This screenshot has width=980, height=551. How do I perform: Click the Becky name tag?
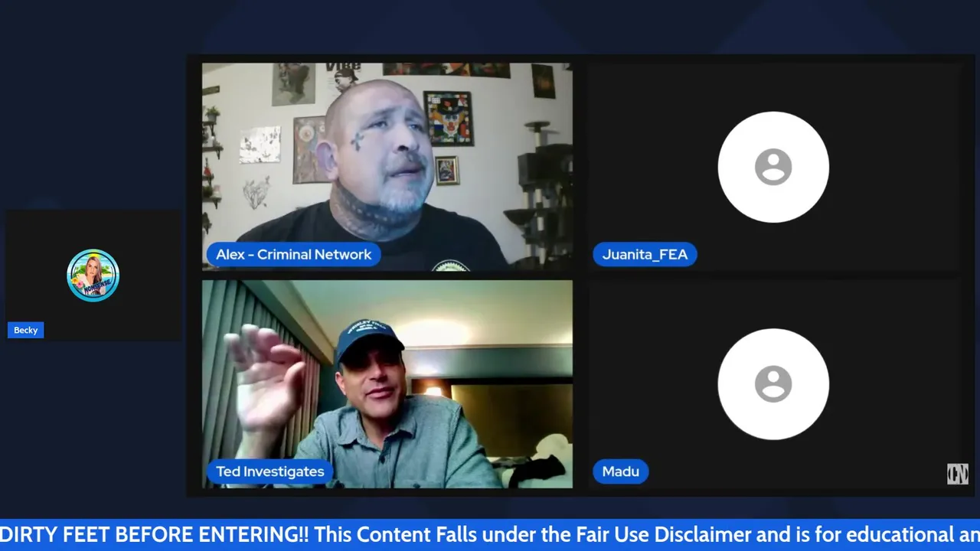(25, 330)
